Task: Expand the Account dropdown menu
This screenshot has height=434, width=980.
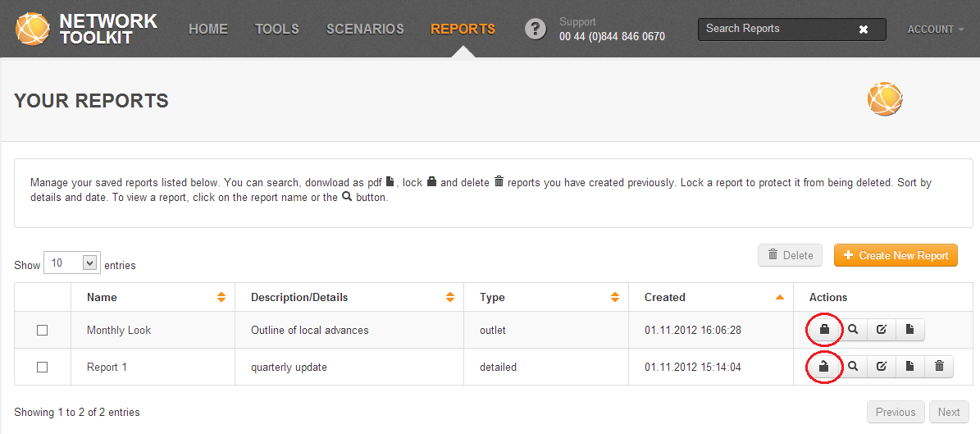Action: 935,30
